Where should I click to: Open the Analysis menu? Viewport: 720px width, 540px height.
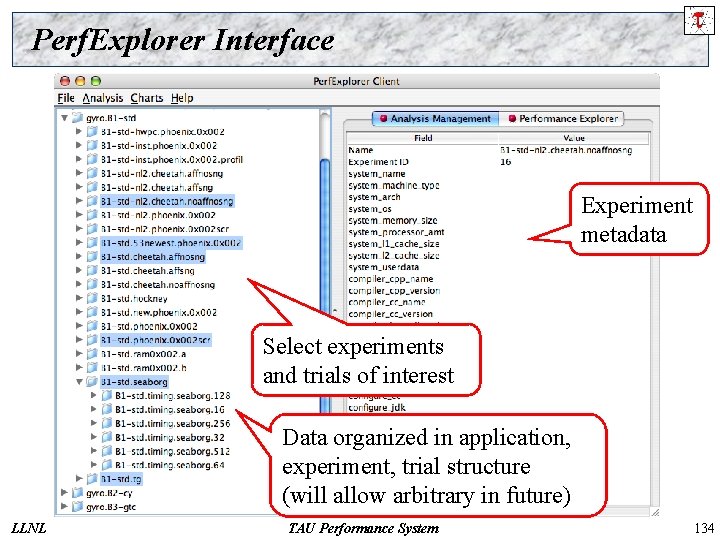coord(103,98)
